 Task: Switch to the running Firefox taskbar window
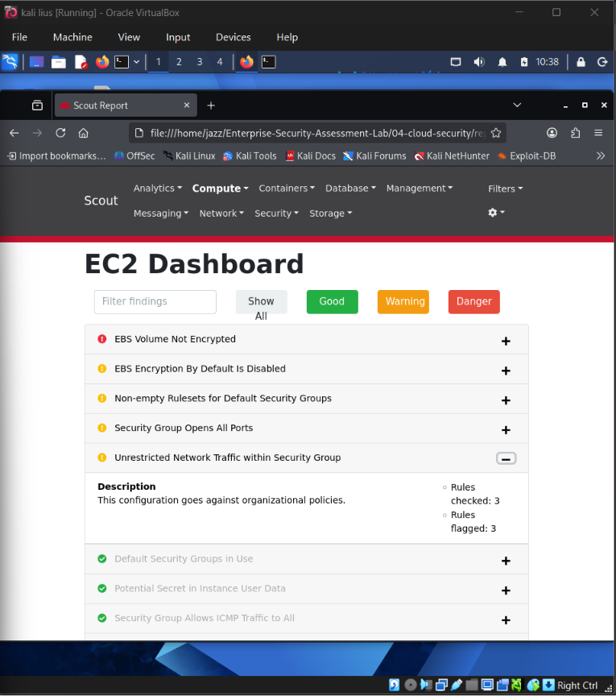click(x=246, y=62)
